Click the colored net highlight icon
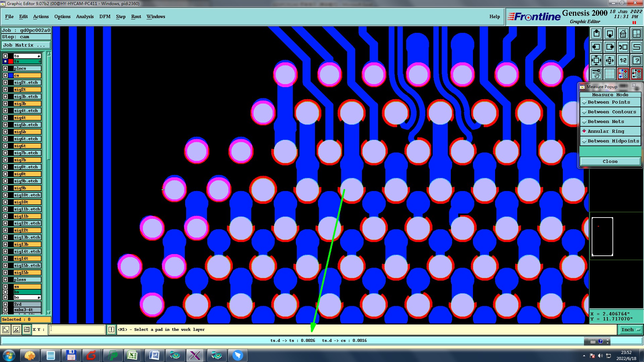This screenshot has width=644, height=362. click(x=623, y=74)
